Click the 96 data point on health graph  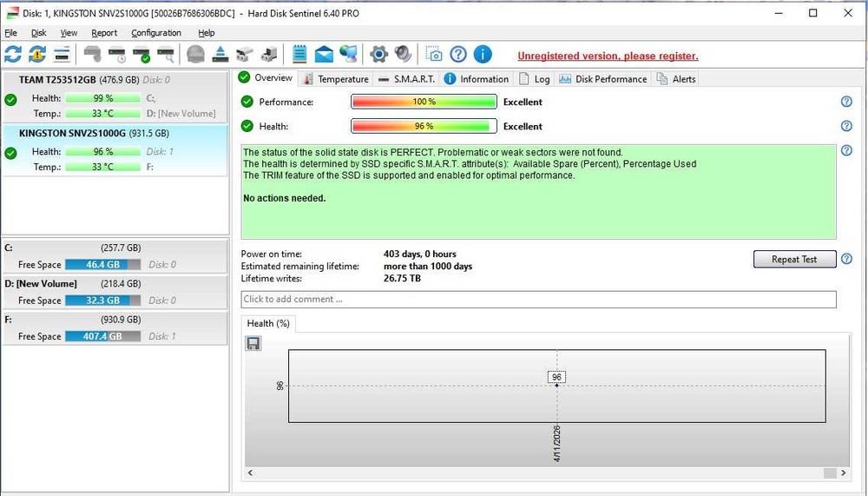point(557,385)
